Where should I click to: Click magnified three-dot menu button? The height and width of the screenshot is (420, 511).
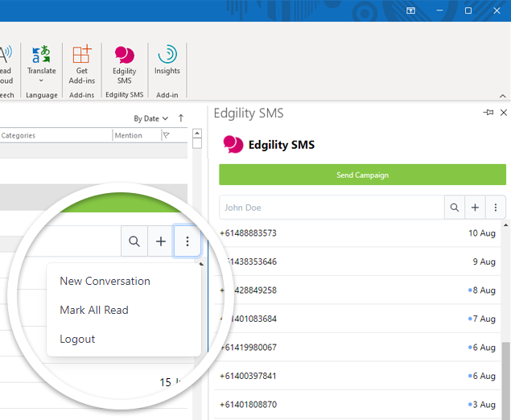(187, 241)
